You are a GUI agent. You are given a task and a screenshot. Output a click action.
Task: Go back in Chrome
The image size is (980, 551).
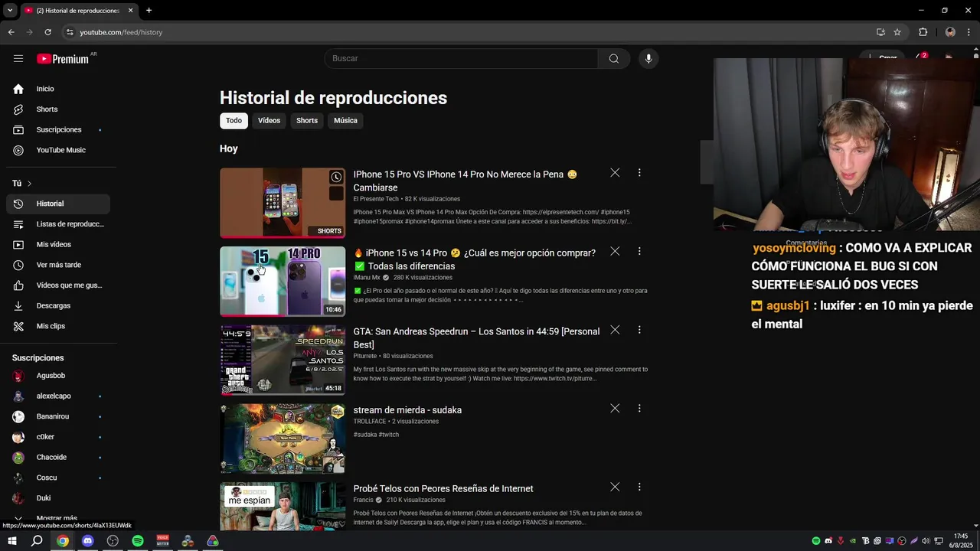point(11,32)
